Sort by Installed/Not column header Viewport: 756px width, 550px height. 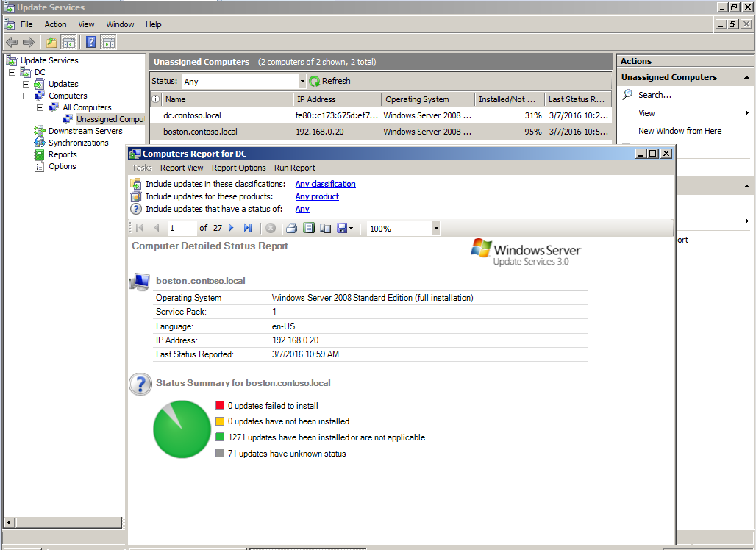click(x=510, y=99)
